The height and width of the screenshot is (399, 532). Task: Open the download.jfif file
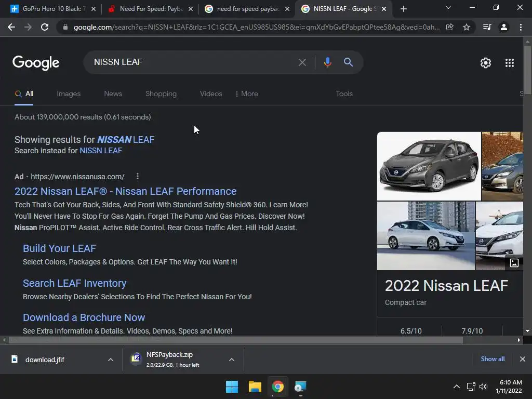tap(45, 360)
